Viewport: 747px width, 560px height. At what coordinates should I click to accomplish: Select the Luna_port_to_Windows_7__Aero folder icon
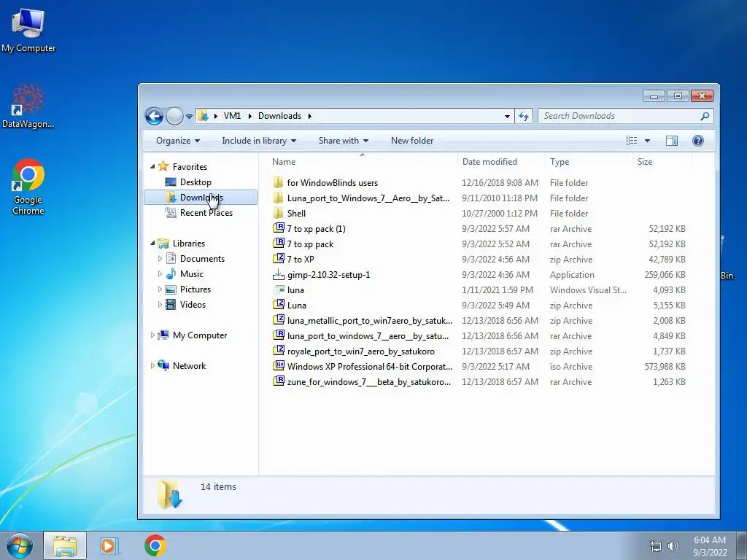pyautogui.click(x=278, y=198)
